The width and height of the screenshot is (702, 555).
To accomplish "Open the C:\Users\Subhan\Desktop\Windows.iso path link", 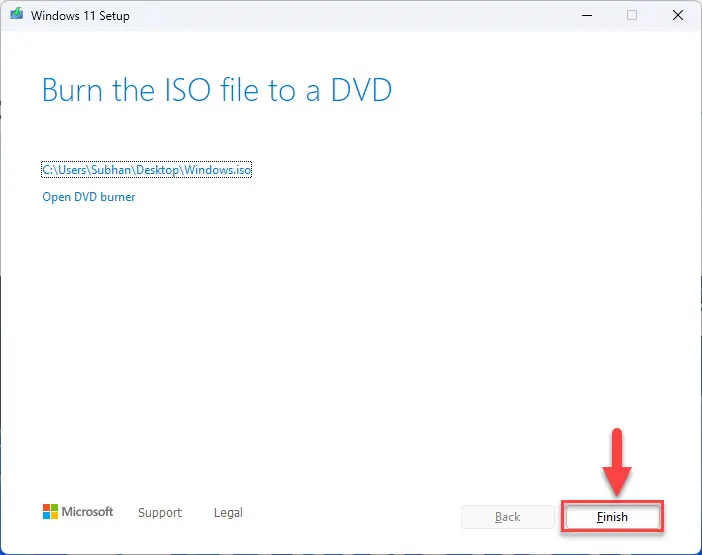I will 146,170.
